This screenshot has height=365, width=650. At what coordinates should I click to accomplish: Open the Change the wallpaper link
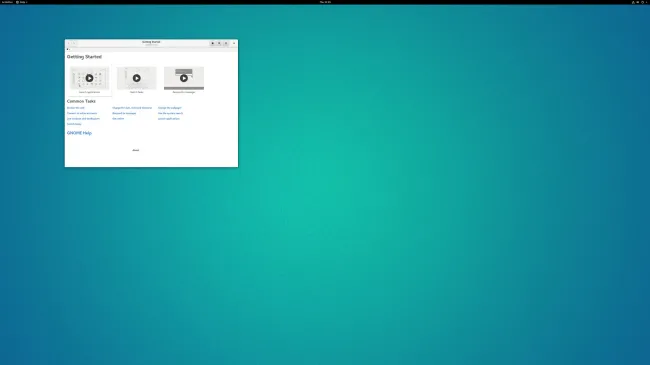pos(170,108)
